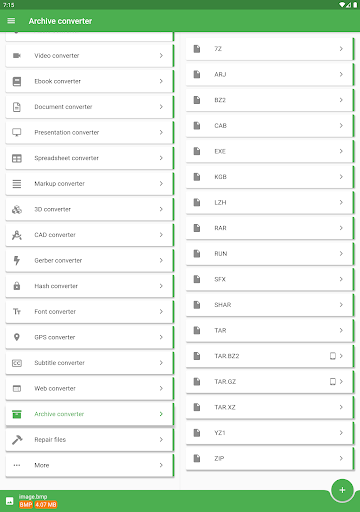Expand the ZIP format chevron
360x512 pixels.
(341, 458)
